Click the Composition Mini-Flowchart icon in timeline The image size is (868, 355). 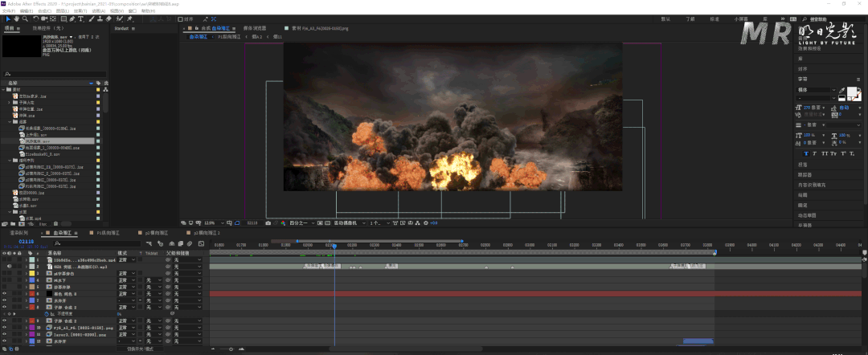(149, 243)
